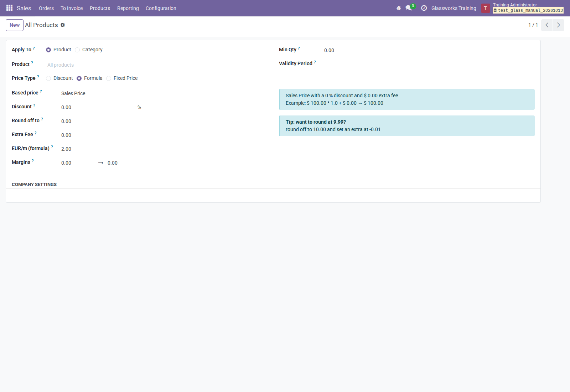Screen dimensions: 570x392
Task: Select the Category radio option
Action: [77, 50]
